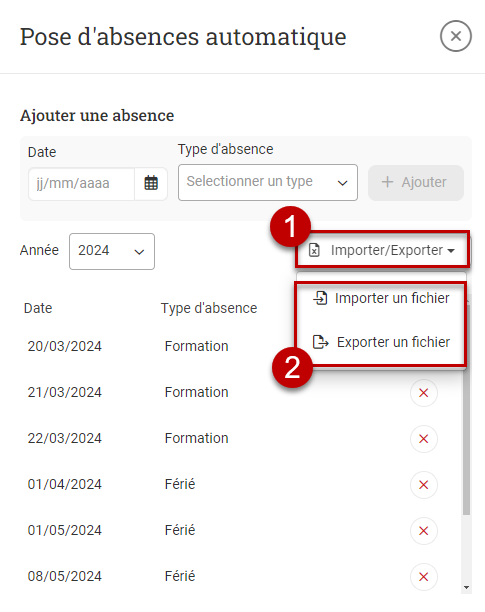Screen dimensions: 485x612
Task: Open the Selectionner un type dropdown
Action: (268, 182)
